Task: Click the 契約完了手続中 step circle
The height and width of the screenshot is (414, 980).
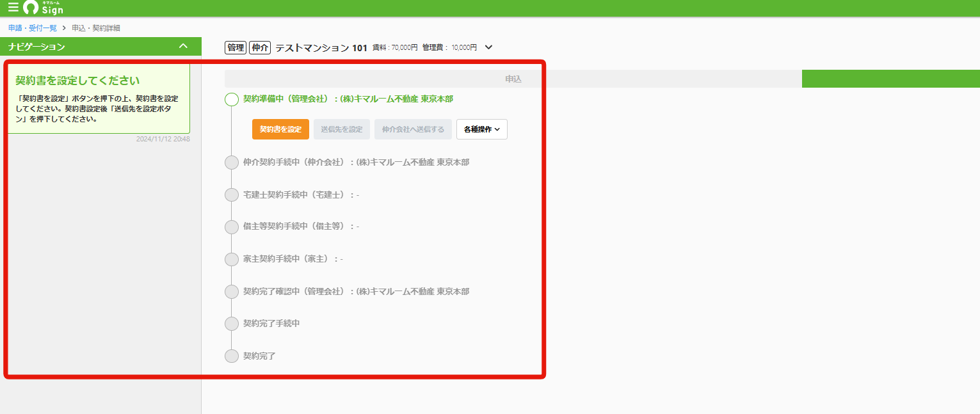Action: (232, 324)
